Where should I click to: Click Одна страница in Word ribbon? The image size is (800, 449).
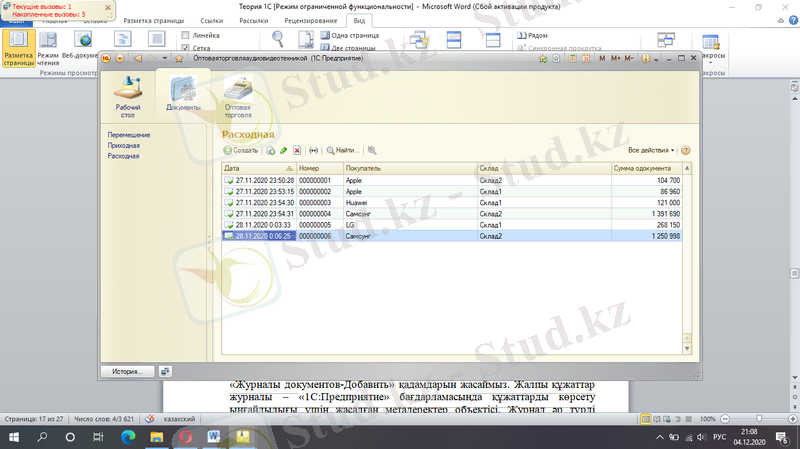coord(350,36)
